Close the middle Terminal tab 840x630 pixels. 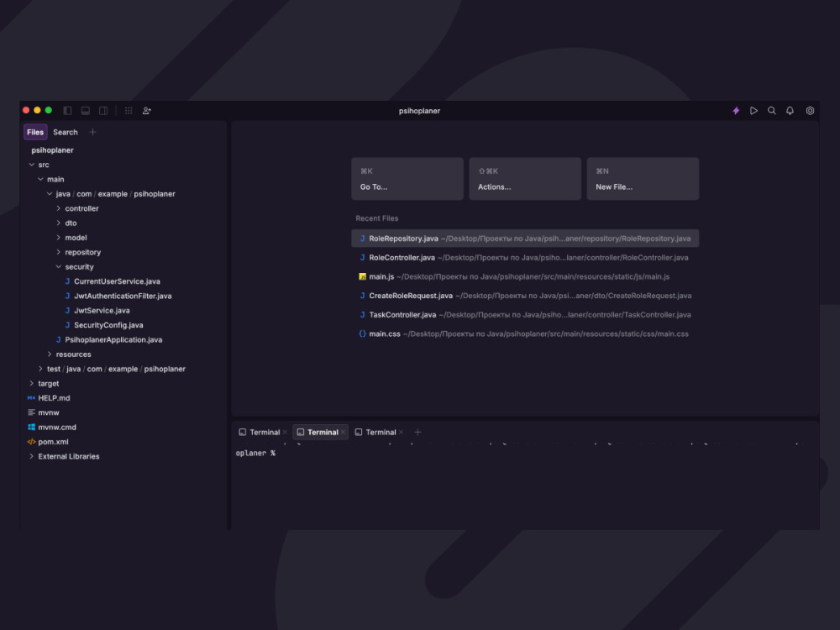pyautogui.click(x=344, y=433)
